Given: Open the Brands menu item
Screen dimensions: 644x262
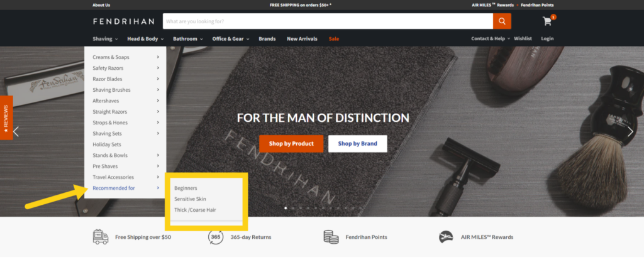Looking at the screenshot, I should (267, 39).
